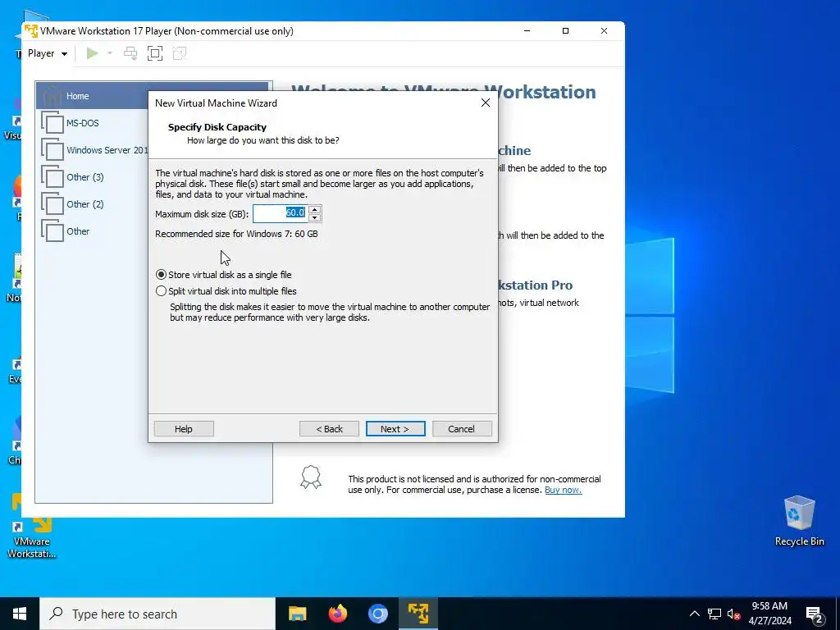
Task: Decrease disk size with down spinner arrow
Action: (315, 217)
